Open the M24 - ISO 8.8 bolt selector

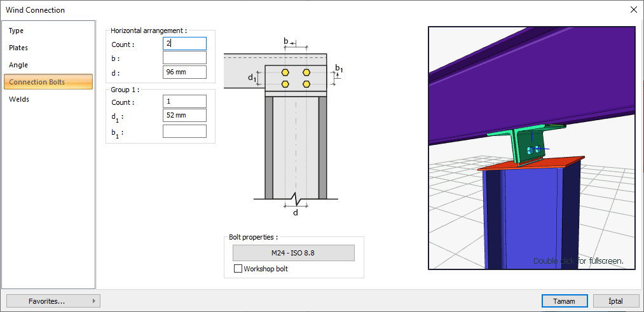(293, 253)
